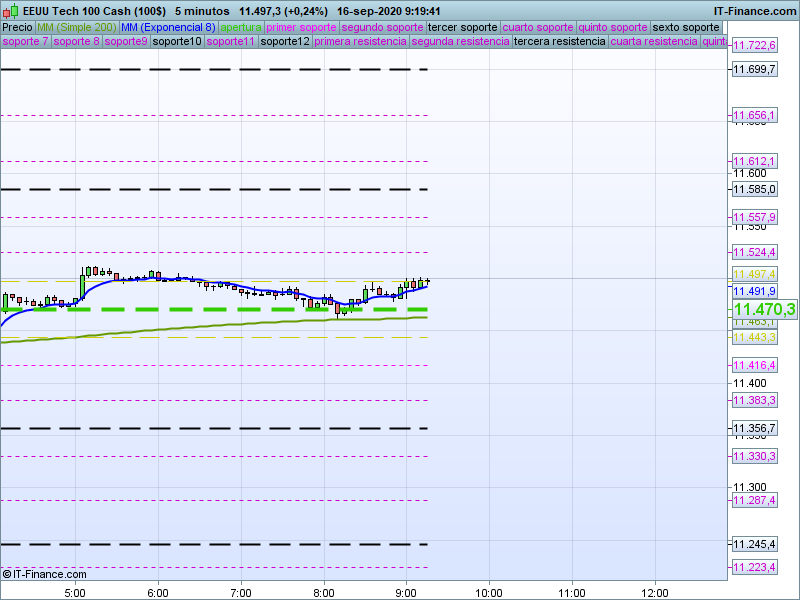This screenshot has width=800, height=600.
Task: Open the MM (Exponencial 8) indicator label
Action: 168,27
